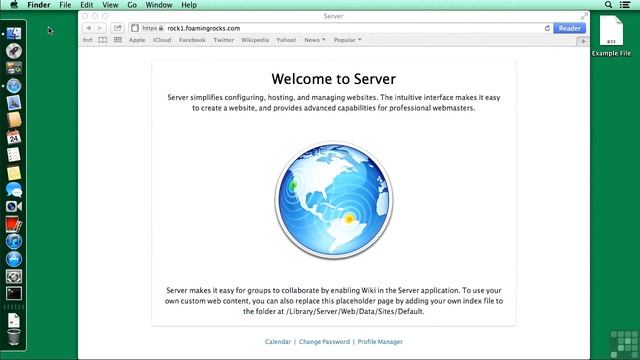The height and width of the screenshot is (360, 640).
Task: Open Top Sites grid icon
Action: [118, 40]
